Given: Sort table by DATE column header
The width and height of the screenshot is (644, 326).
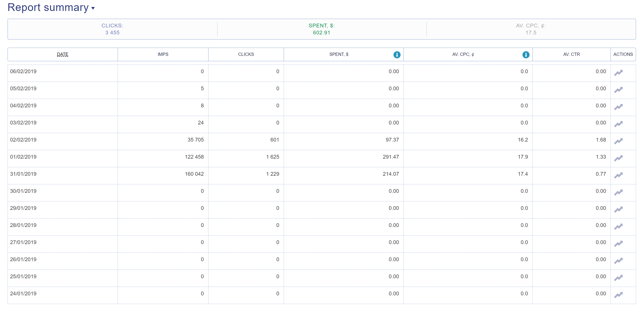Looking at the screenshot, I should (63, 54).
